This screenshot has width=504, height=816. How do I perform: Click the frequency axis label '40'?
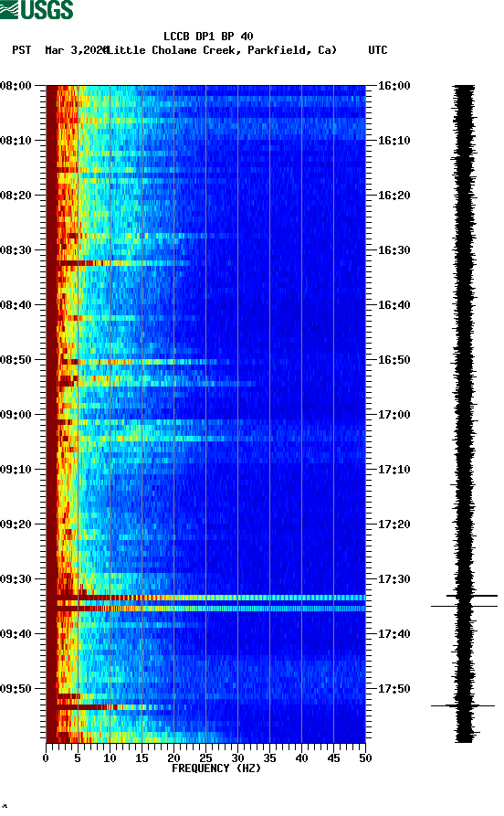tap(301, 758)
